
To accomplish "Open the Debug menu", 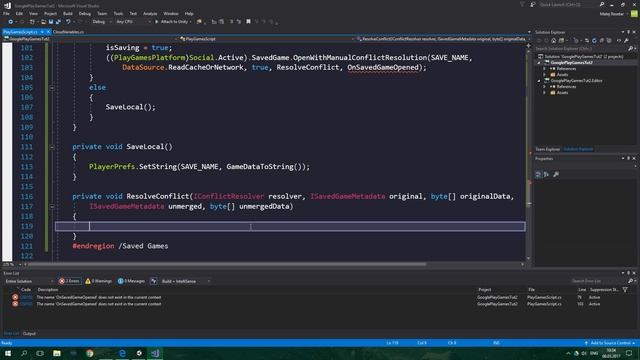I will 84,13.
